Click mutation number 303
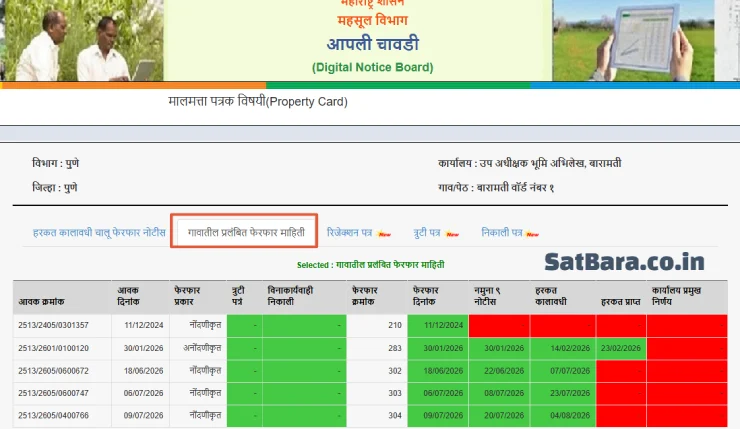This screenshot has height=429, width=740. [x=395, y=393]
